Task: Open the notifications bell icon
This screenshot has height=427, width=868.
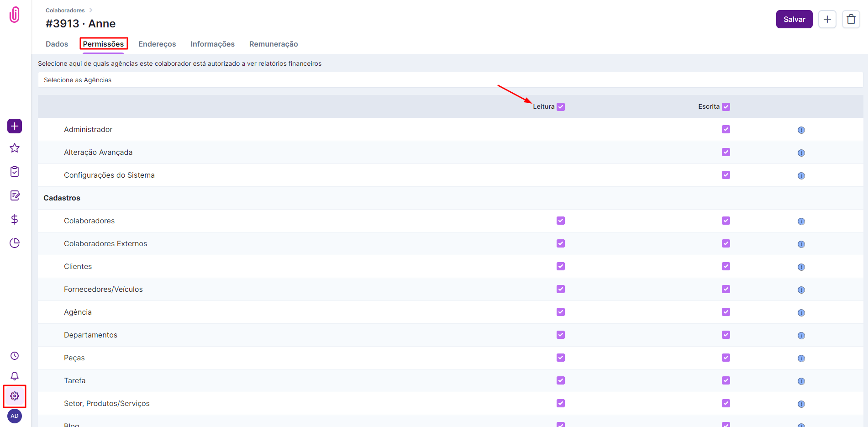Action: pyautogui.click(x=15, y=376)
